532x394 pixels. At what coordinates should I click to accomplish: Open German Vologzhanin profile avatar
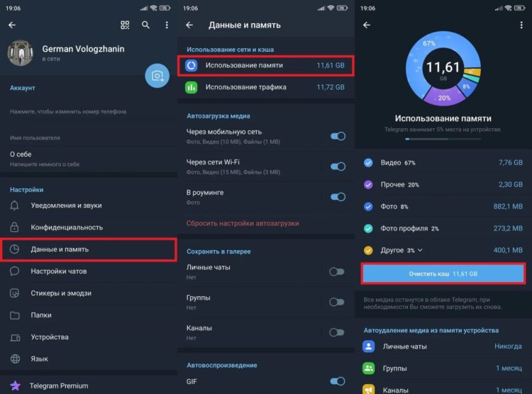[x=21, y=53]
